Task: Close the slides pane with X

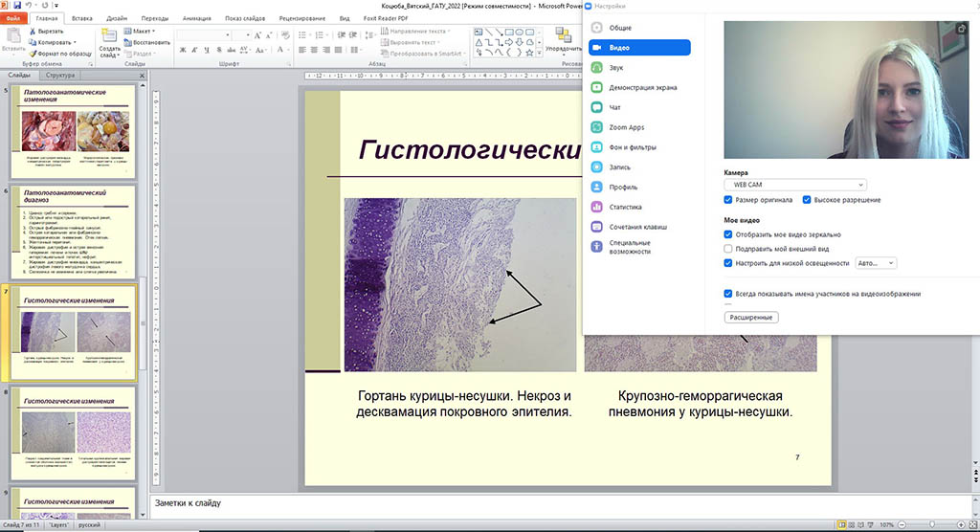Action: (142, 75)
